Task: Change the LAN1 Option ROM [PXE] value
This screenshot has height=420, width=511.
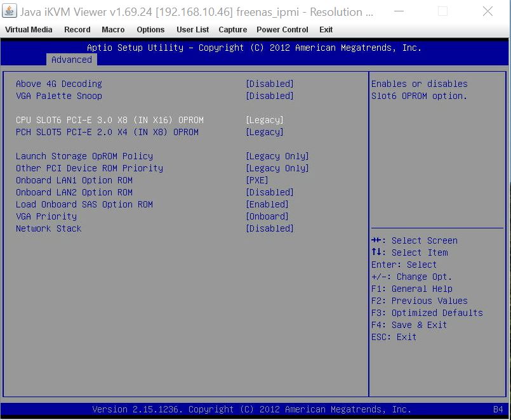Action: [257, 180]
